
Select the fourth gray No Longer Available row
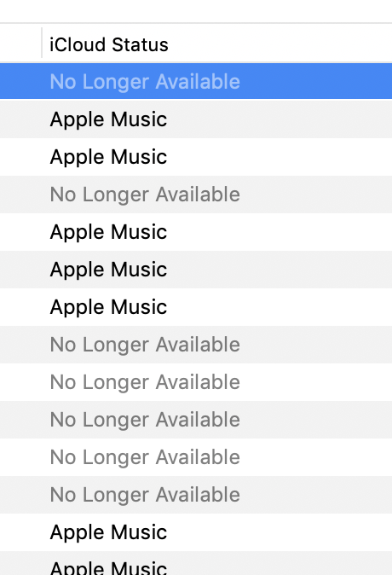tap(196, 420)
